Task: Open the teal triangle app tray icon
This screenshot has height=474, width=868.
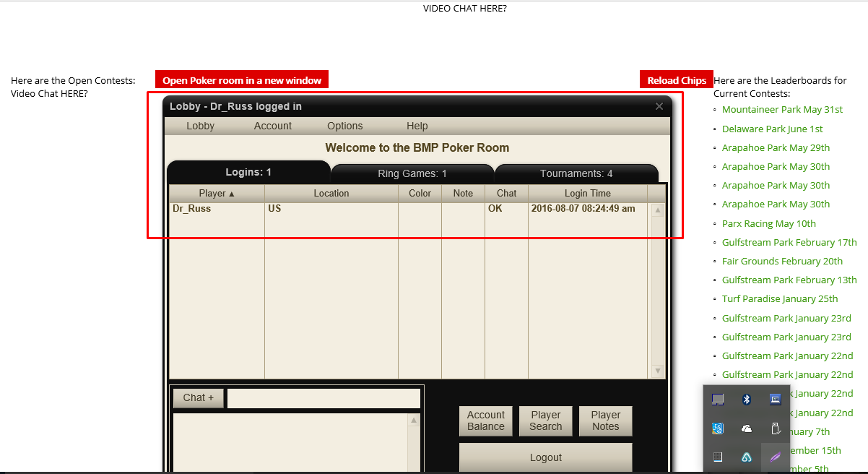Action: 747,457
